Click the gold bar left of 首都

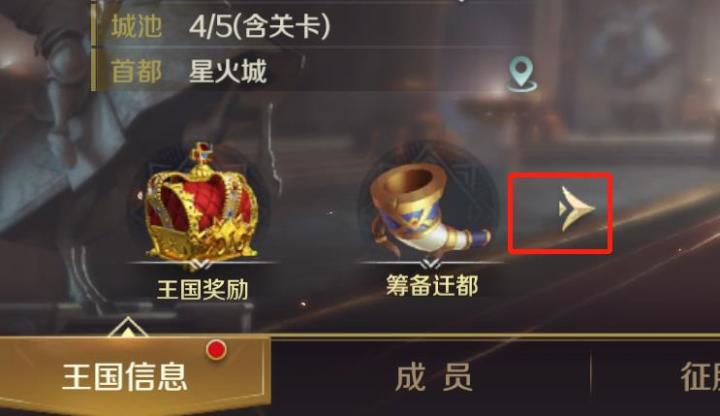(x=93, y=69)
